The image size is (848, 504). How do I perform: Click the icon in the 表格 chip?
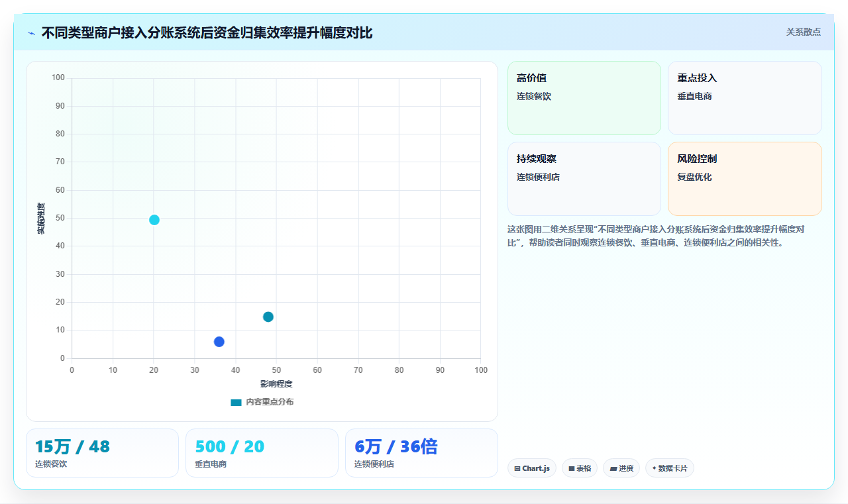point(571,469)
